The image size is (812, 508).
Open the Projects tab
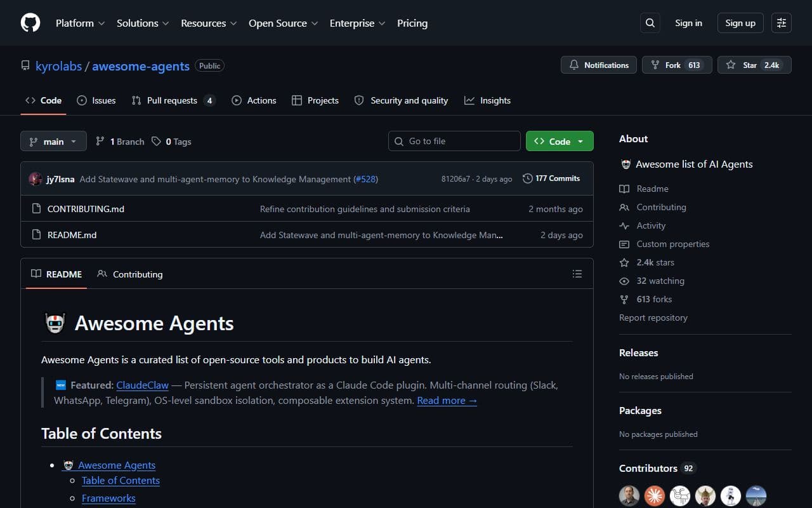[315, 100]
